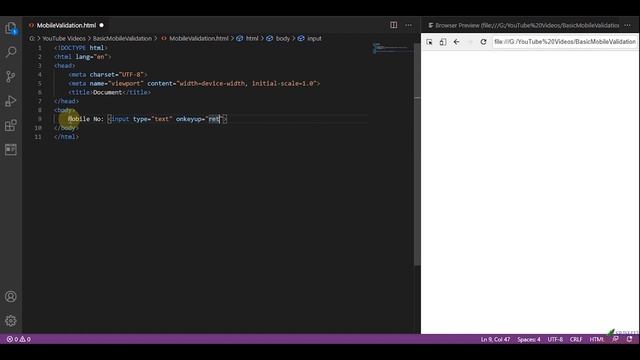Viewport: 640px width, 360px height.
Task: Click the editor vertical scrollbar
Action: [x=417, y=154]
